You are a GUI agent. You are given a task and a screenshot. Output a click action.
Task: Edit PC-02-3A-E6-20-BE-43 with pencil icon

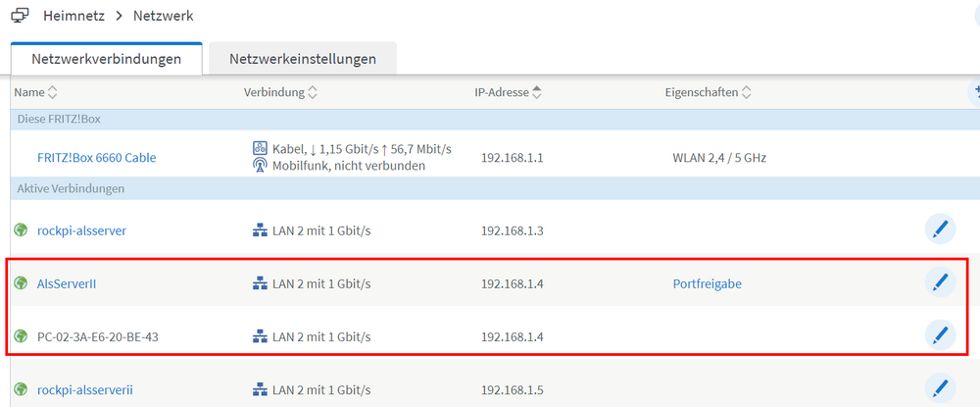pos(940,336)
